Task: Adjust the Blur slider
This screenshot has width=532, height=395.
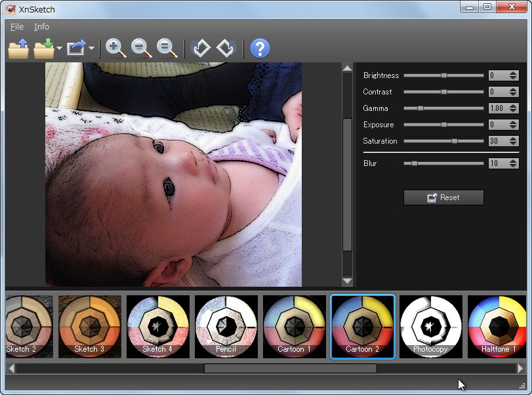Action: coord(443,163)
